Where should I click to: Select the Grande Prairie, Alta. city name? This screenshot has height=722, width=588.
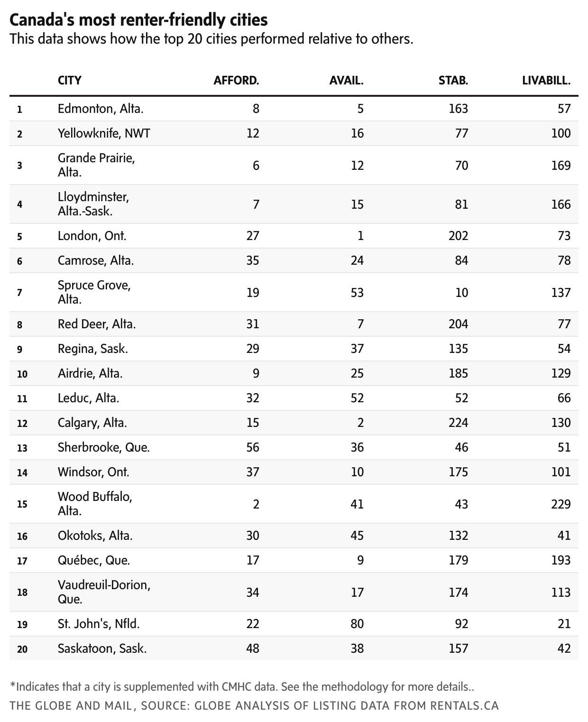click(96, 165)
